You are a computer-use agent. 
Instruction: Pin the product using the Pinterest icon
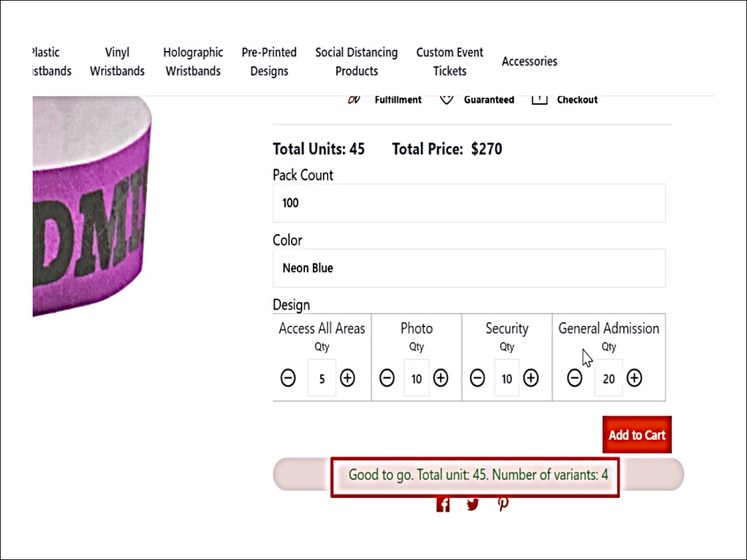pos(503,503)
